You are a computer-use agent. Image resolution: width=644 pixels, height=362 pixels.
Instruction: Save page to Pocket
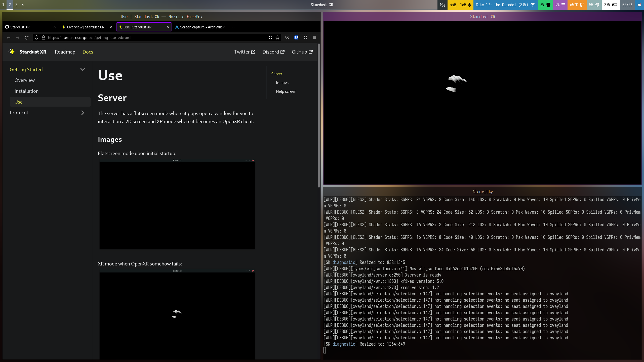[287, 37]
